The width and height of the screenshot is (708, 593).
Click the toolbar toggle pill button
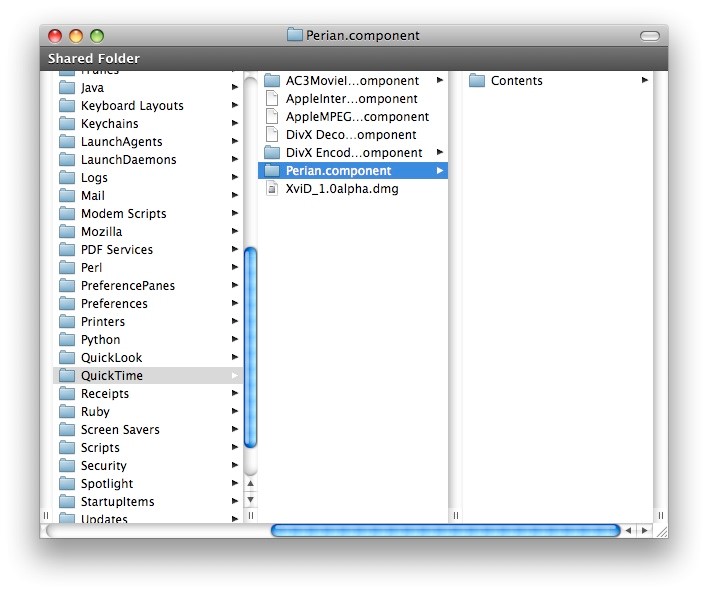point(650,36)
